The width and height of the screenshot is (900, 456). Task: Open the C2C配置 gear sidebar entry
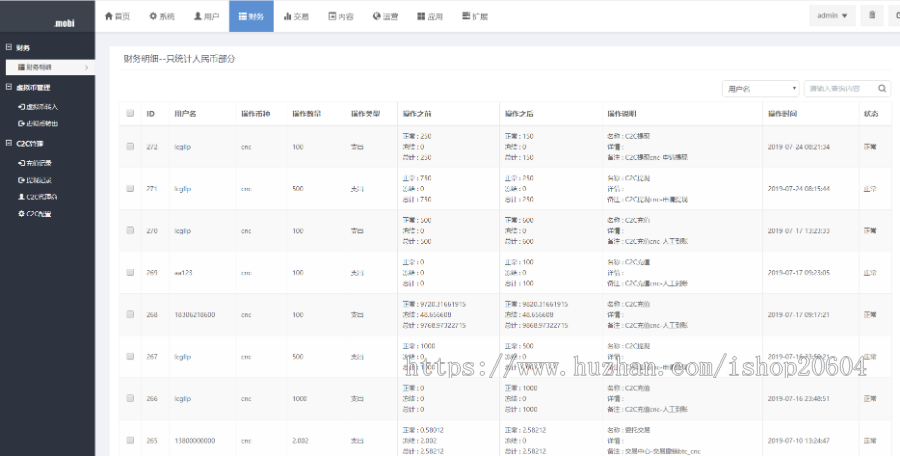coord(35,214)
